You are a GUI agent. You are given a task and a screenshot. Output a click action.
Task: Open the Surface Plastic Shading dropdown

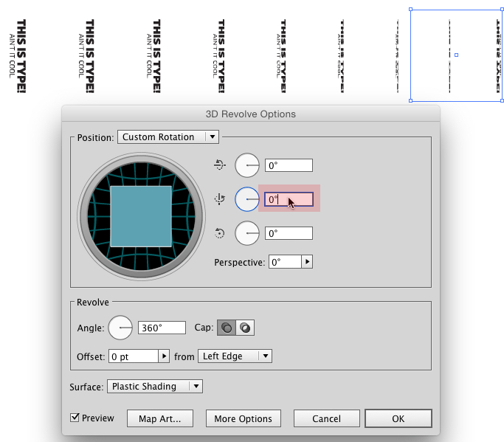155,387
